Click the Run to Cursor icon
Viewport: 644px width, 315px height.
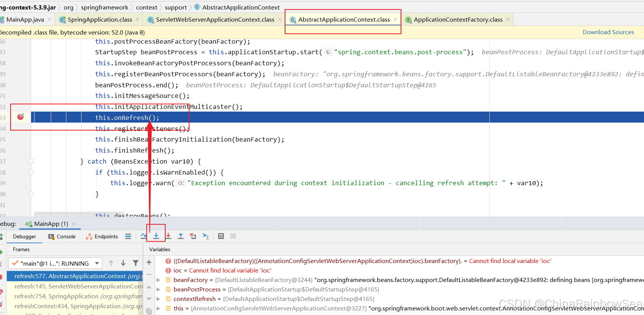click(x=205, y=236)
